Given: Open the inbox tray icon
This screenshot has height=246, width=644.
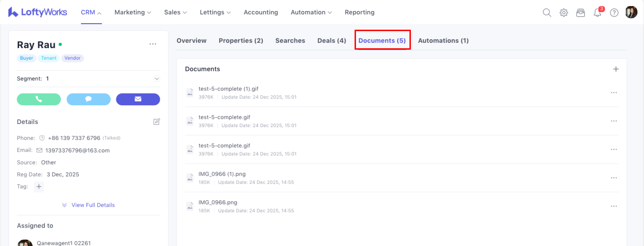Looking at the screenshot, I should (x=580, y=13).
